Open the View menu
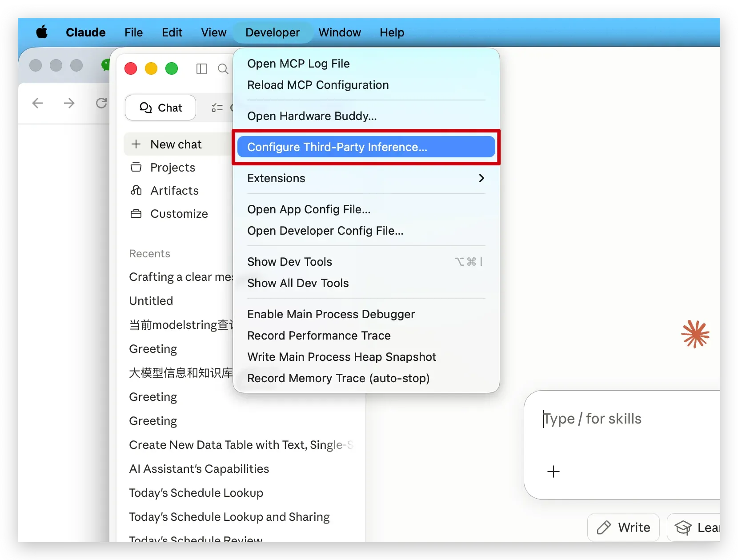 pyautogui.click(x=214, y=32)
